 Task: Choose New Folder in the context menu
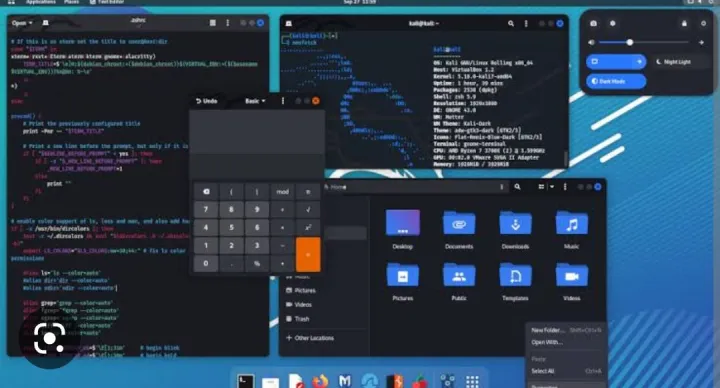(566, 330)
